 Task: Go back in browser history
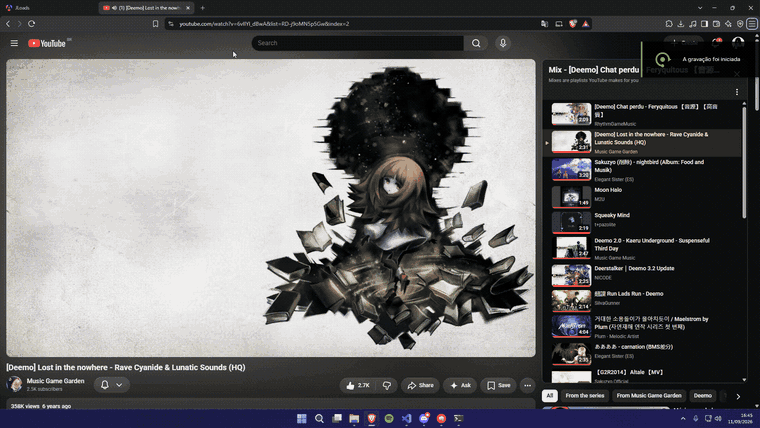click(x=8, y=23)
